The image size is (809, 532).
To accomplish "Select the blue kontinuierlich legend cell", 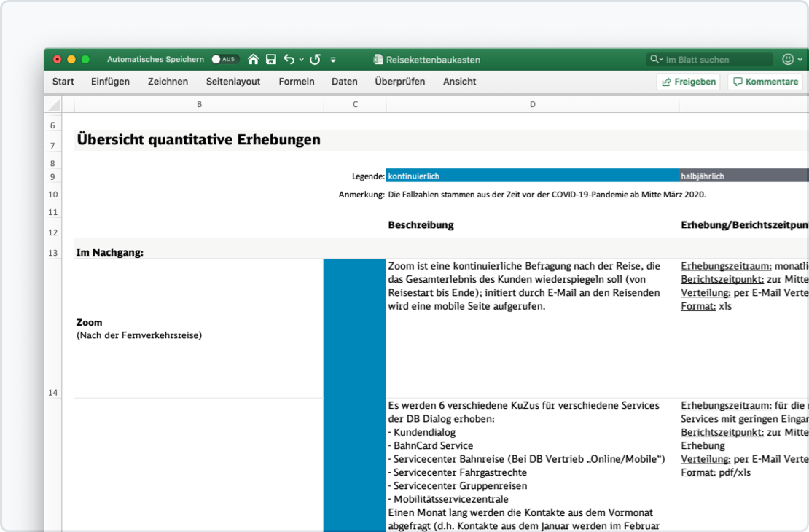I will [532, 176].
